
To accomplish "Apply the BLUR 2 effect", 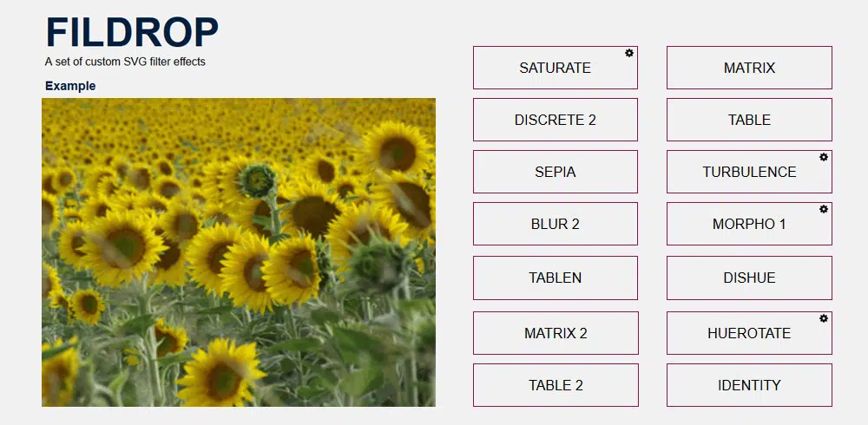I will (555, 224).
